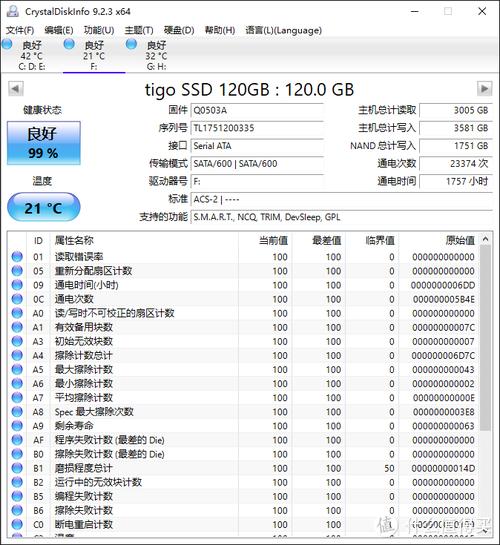Open the 编辑(E) menu
The image size is (500, 545).
(x=59, y=30)
